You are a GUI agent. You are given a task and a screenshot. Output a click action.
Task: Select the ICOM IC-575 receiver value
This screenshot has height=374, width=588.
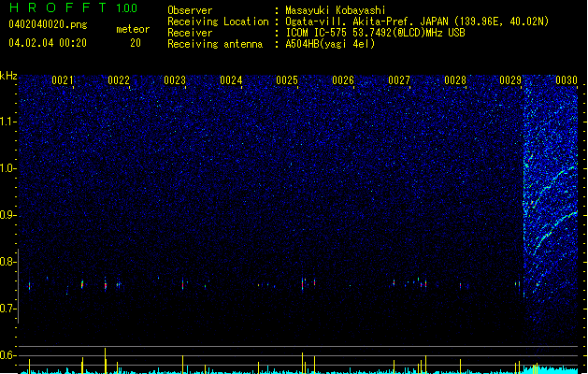375,33
